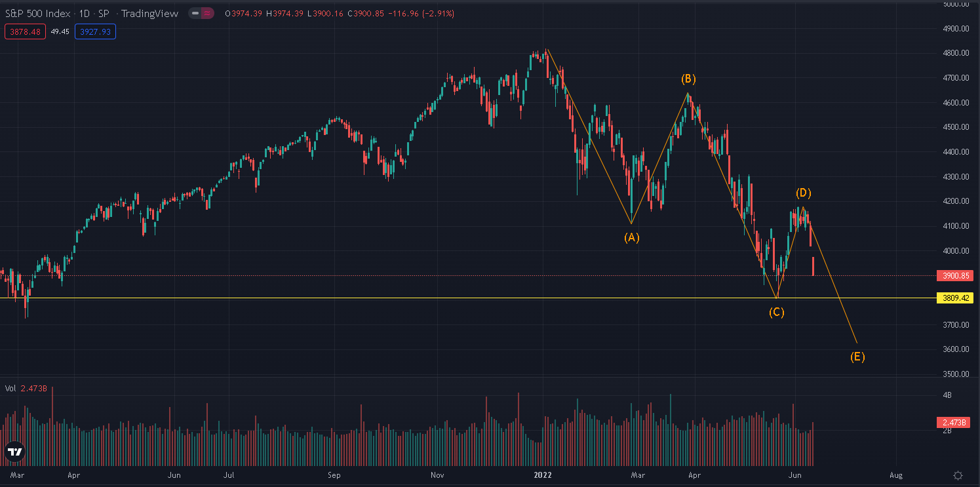Select the (A) wave label
This screenshot has width=980, height=487.
(631, 237)
